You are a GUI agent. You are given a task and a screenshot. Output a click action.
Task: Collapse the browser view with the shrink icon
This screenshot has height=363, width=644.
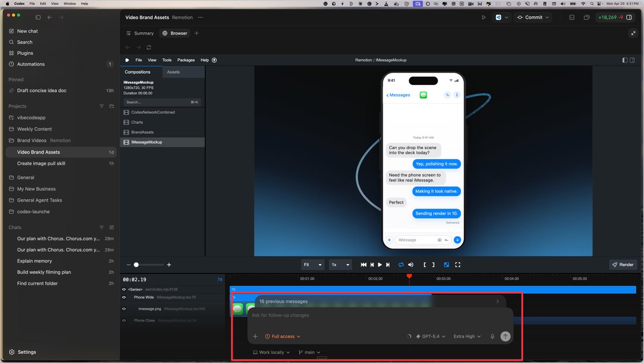tap(633, 33)
